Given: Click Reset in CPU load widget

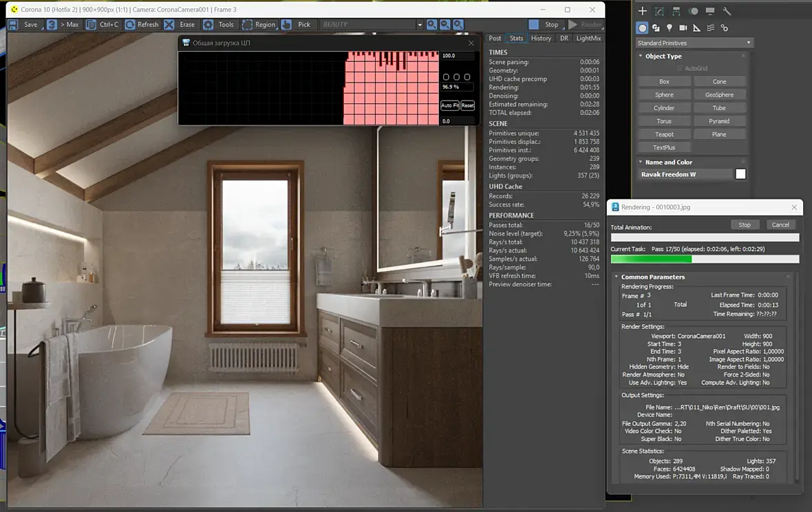Looking at the screenshot, I should click(468, 105).
